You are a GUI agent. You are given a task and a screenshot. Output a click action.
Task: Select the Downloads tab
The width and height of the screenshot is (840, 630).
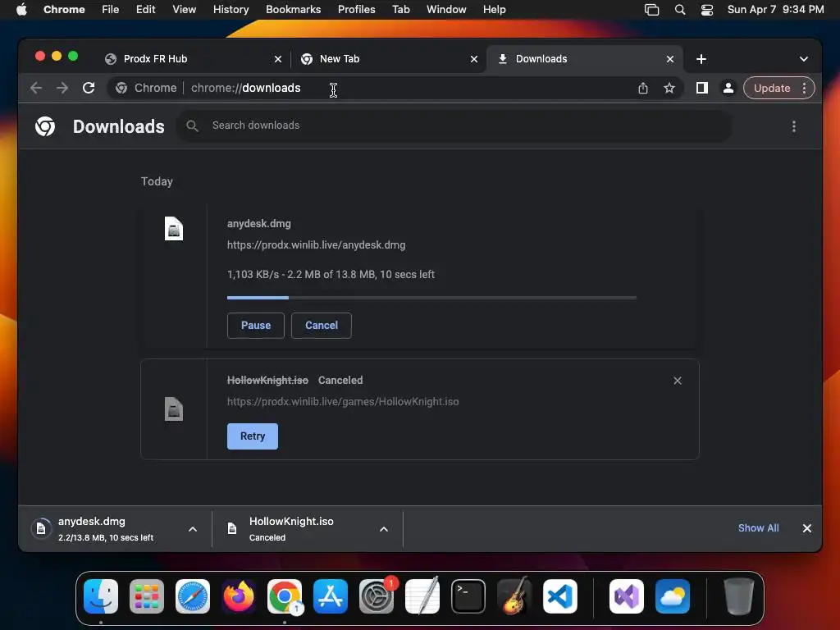tap(584, 59)
